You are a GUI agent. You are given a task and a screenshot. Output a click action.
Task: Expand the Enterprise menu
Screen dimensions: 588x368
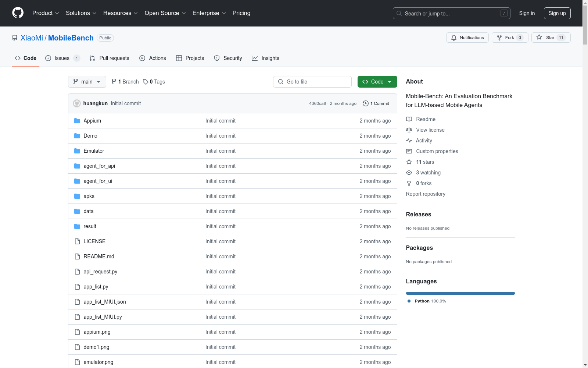click(x=209, y=13)
